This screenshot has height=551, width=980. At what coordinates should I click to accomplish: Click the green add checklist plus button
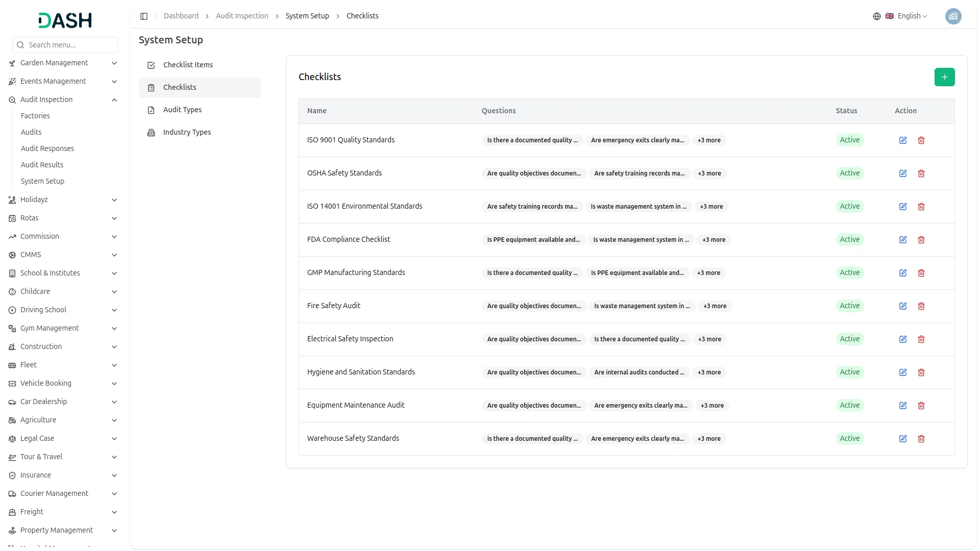(x=944, y=77)
